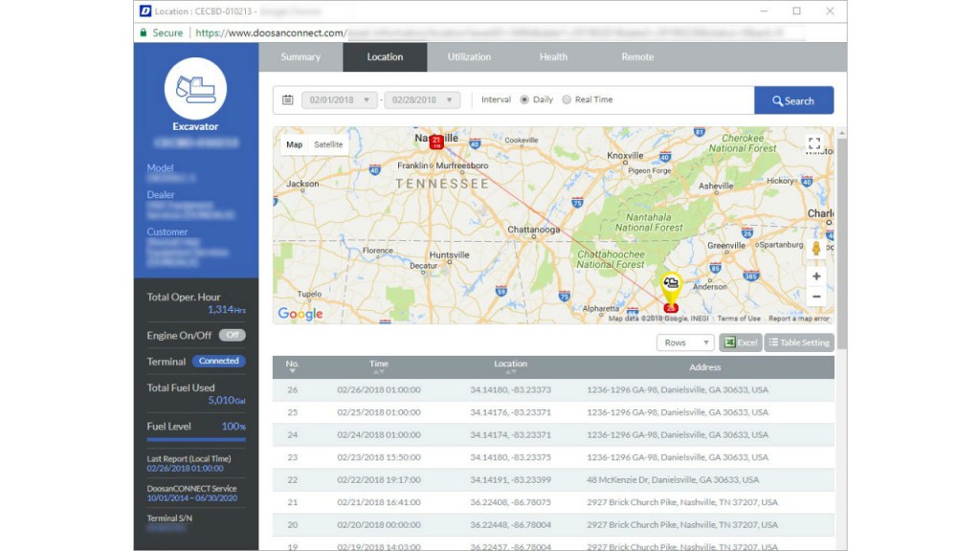This screenshot has height=551, width=980.
Task: Switch map to Satellite view
Action: coord(328,144)
